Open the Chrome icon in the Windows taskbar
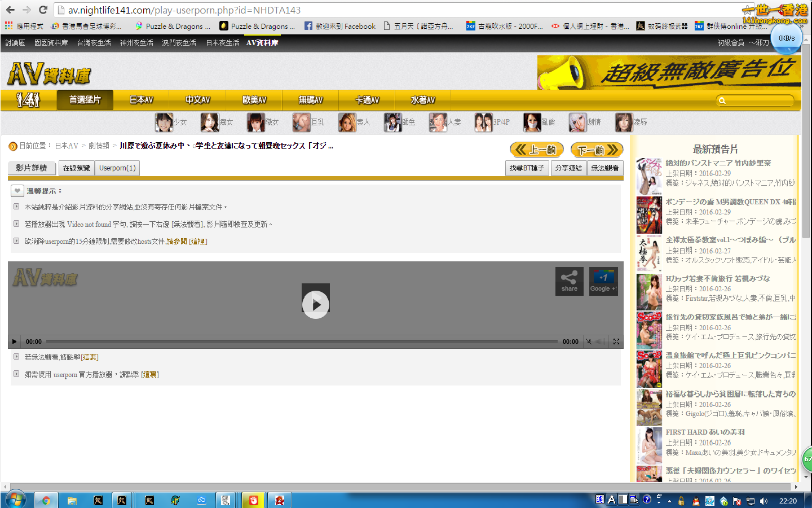Image resolution: width=812 pixels, height=508 pixels. (46, 500)
